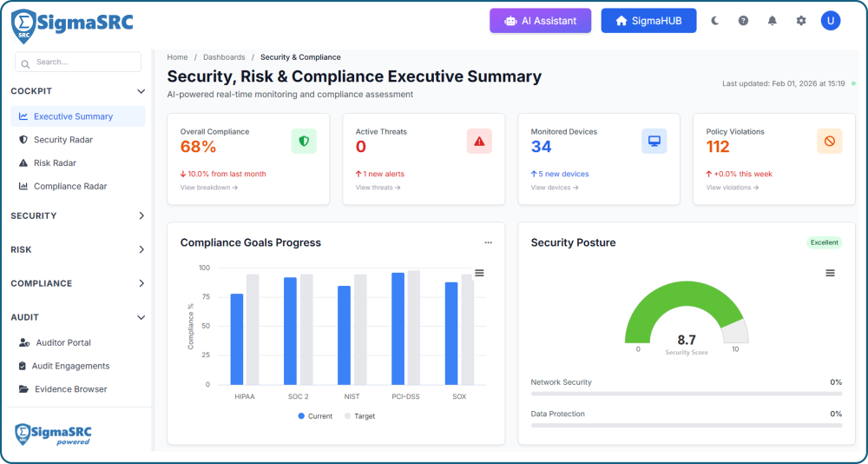Open Evidence Browser sidebar item
Image resolution: width=868 pixels, height=464 pixels.
[x=78, y=389]
